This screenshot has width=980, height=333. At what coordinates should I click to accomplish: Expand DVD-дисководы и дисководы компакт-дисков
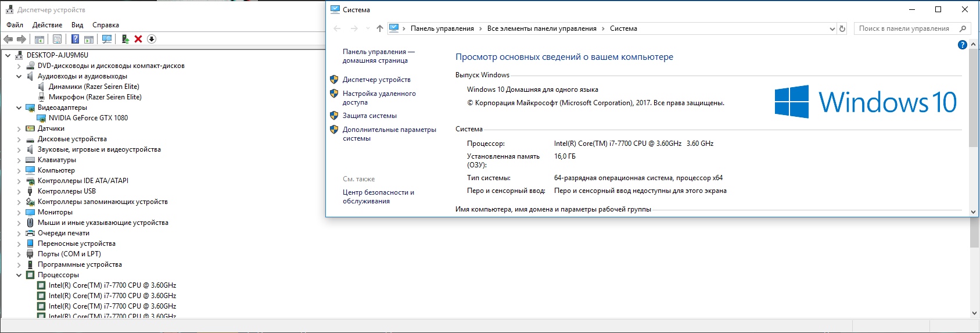19,66
